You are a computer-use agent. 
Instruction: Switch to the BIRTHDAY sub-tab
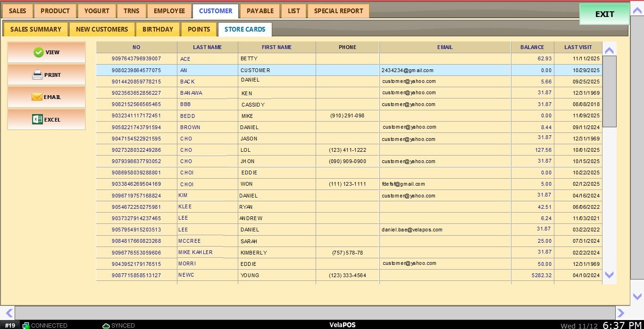point(158,29)
